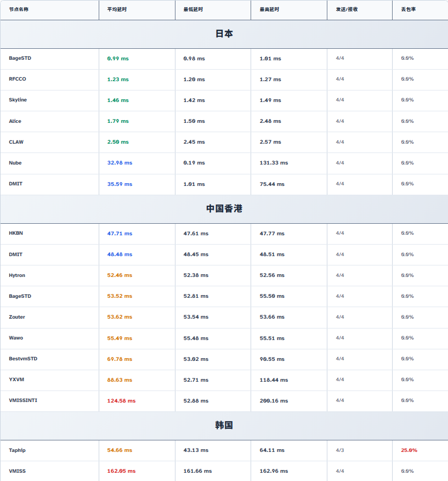448x481 pixels.
Task: Click Taphip's 25.0% packet loss value
Action: coord(409,450)
